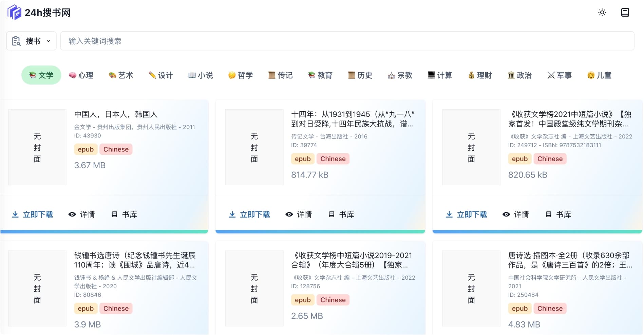Select the 计算 computer category
The image size is (644, 335).
click(440, 75)
